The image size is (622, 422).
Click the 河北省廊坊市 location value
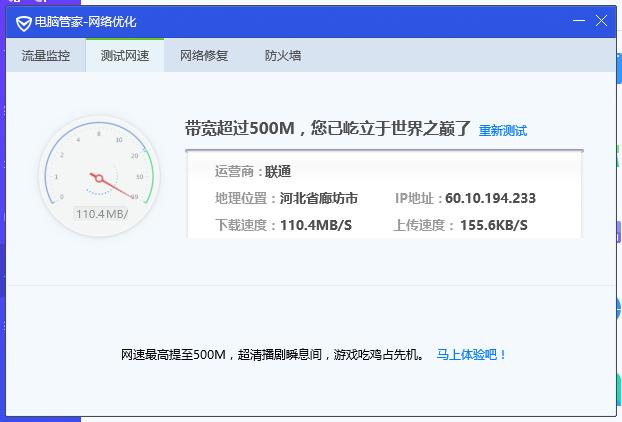319,198
